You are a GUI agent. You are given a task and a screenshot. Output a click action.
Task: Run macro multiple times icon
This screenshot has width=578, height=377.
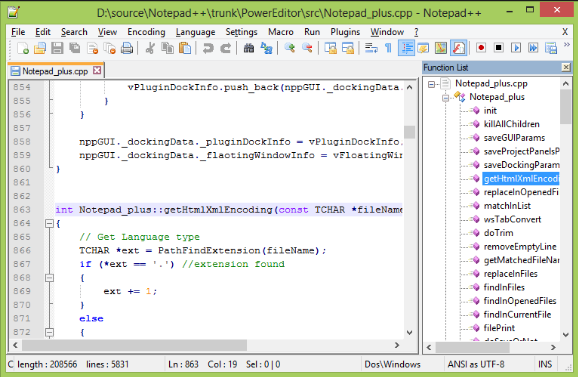533,48
